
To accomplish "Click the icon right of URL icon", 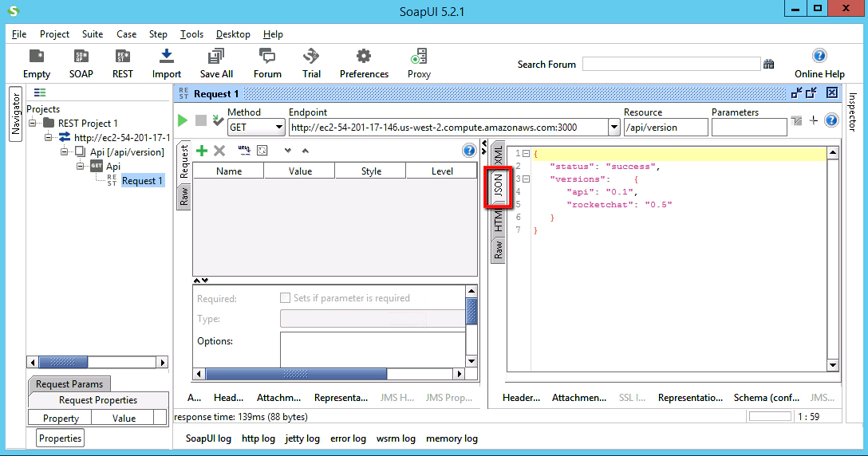I will pos(262,151).
